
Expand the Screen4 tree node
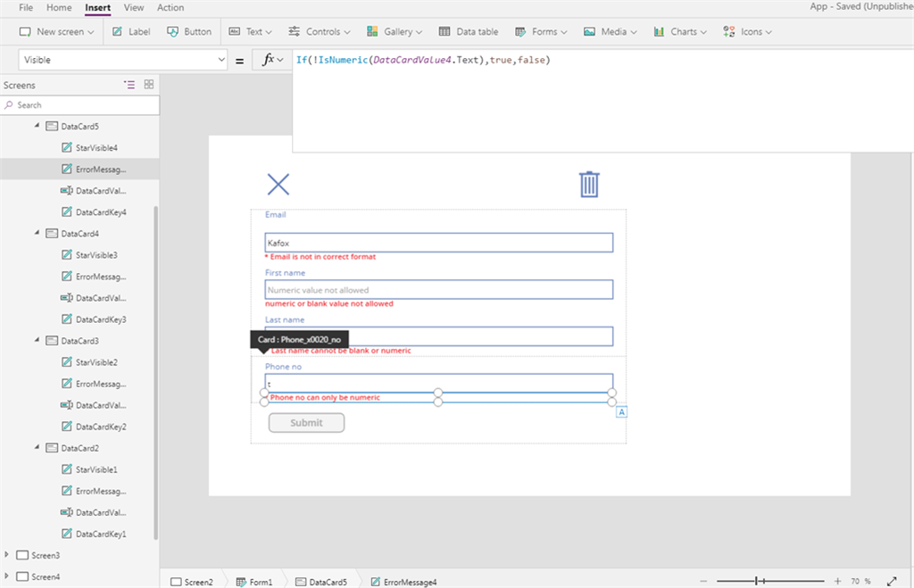[6, 576]
